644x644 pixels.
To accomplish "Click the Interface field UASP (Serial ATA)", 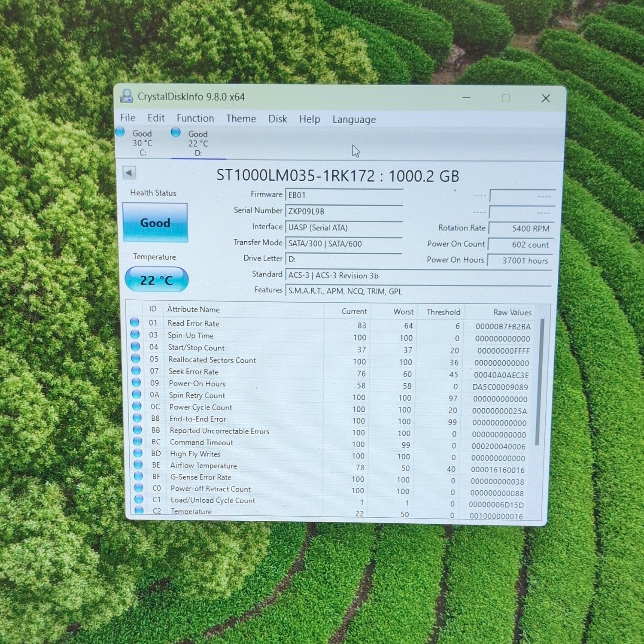I will point(343,228).
